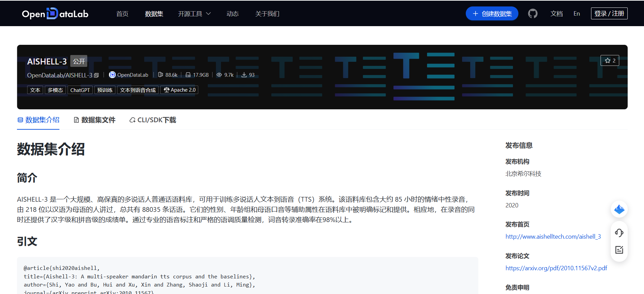Image resolution: width=644 pixels, height=294 pixels.
Task: Open the 关于我们 navigation item
Action: coord(268,14)
